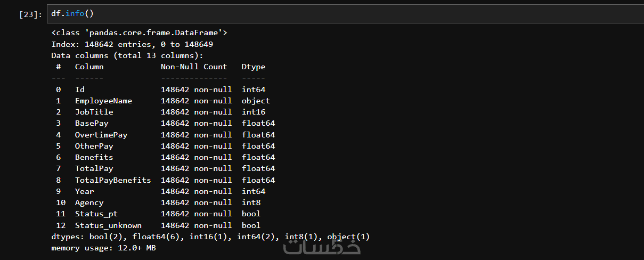Click the Status_pt column name
644x260 pixels.
(96, 214)
